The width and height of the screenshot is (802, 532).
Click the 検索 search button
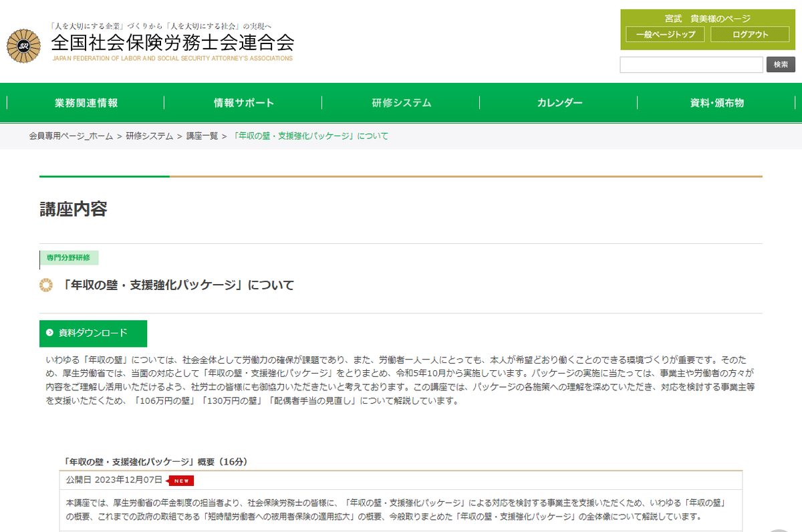[781, 65]
